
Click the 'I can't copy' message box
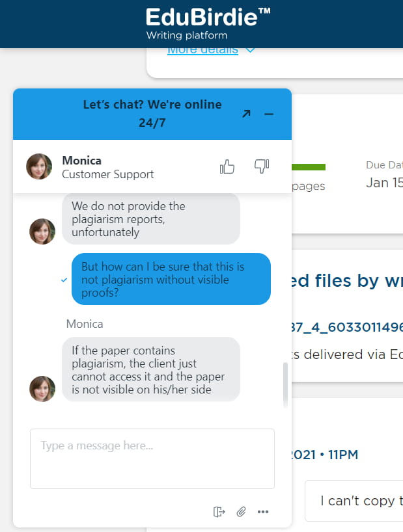click(354, 500)
